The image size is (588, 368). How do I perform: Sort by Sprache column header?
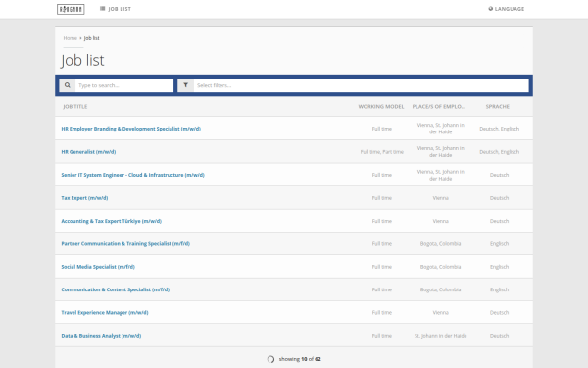point(498,107)
